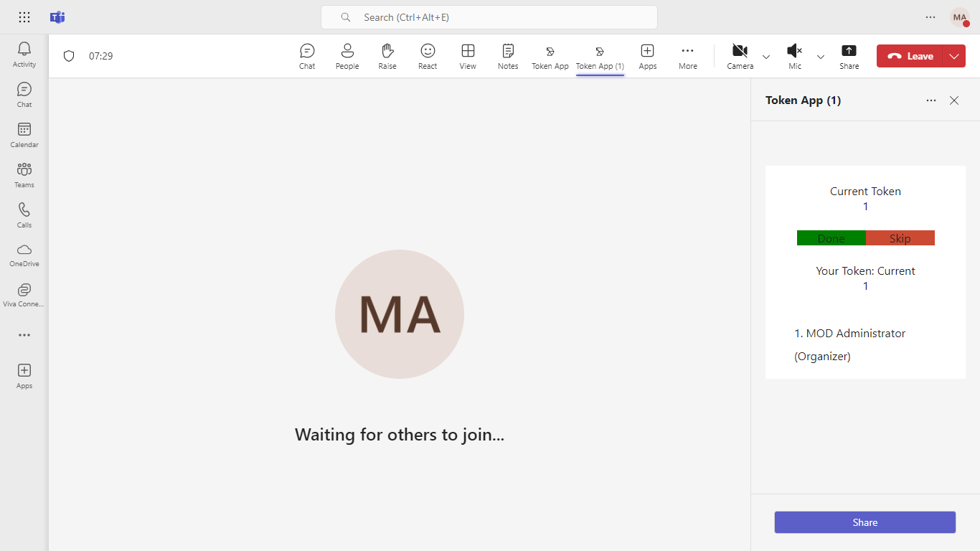The width and height of the screenshot is (980, 551).
Task: Click the purple Share button in panel
Action: coord(865,522)
